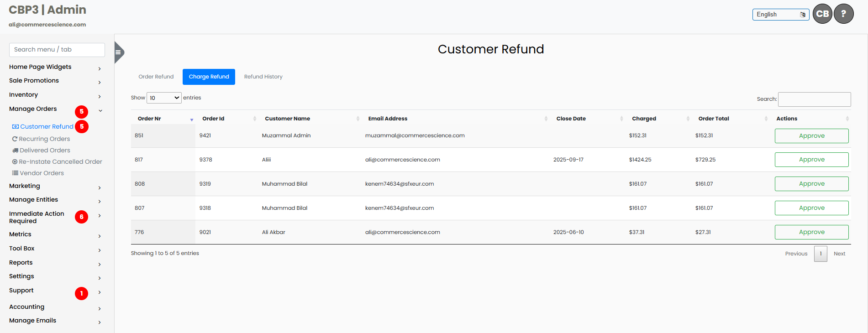This screenshot has height=333, width=868.
Task: Approve refund for order 851
Action: pos(811,136)
